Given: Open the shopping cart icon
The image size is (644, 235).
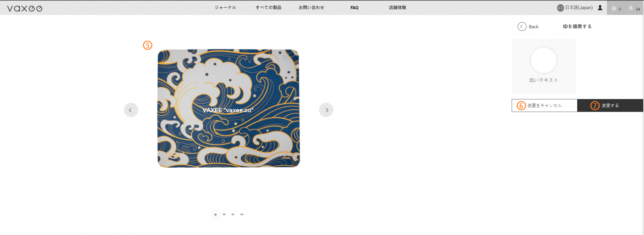Looking at the screenshot, I should pyautogui.click(x=614, y=8).
